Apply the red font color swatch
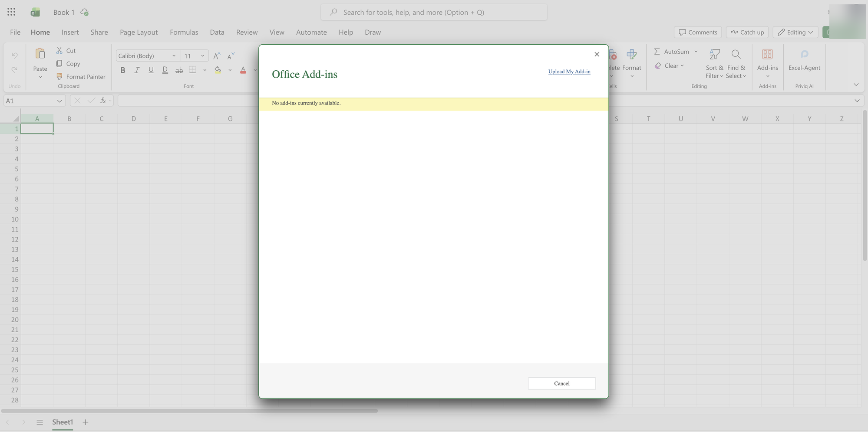The image size is (868, 432). [243, 70]
